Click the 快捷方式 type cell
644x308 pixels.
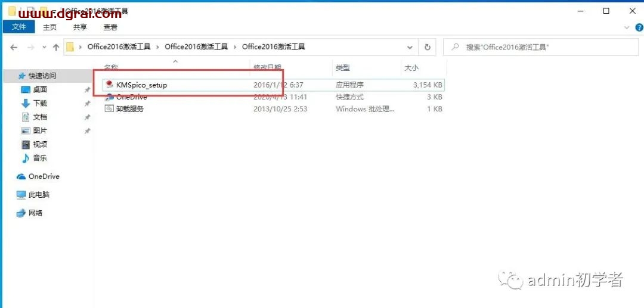tap(349, 97)
